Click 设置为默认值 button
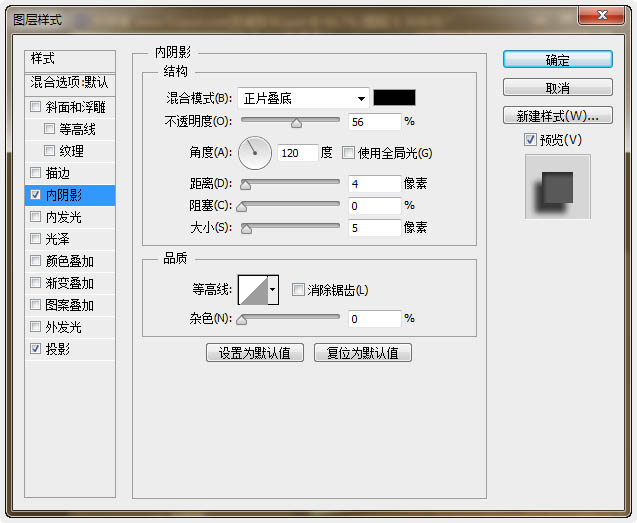The image size is (637, 523). tap(255, 353)
